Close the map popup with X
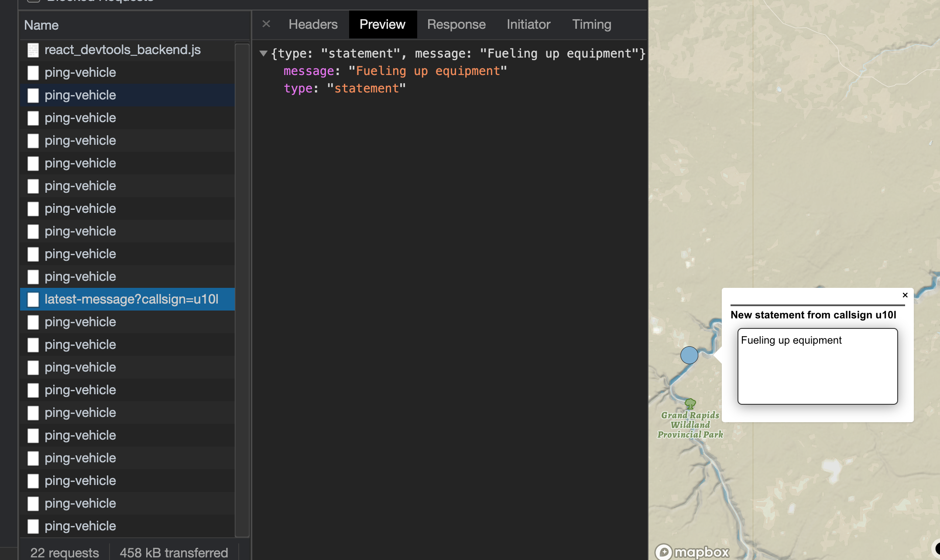The image size is (940, 560). [x=905, y=295]
